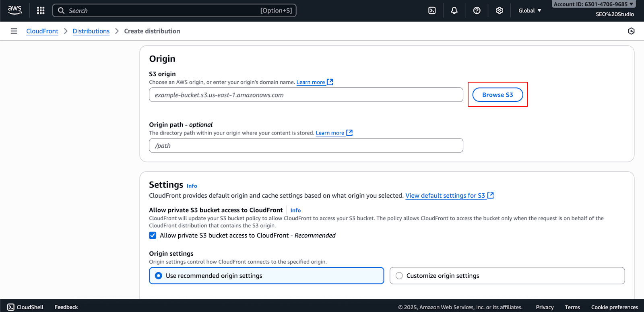
Task: Open the Account ID dropdown
Action: point(594,4)
